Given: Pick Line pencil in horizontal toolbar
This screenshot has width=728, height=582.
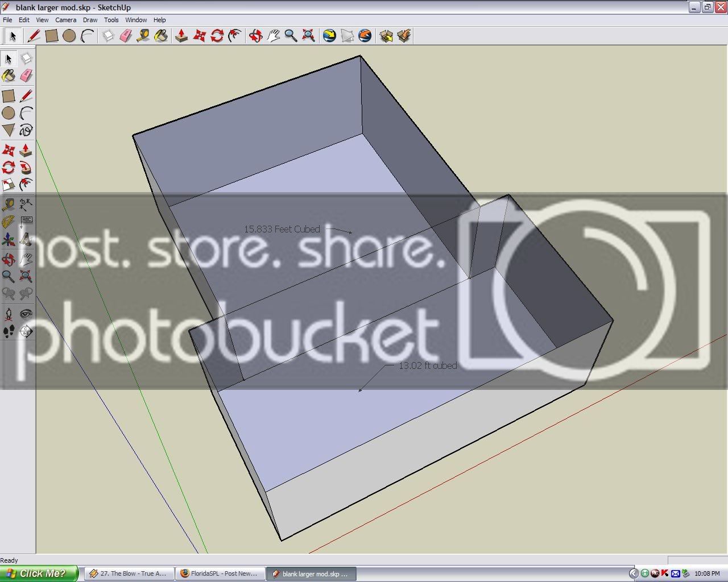Looking at the screenshot, I should (34, 36).
